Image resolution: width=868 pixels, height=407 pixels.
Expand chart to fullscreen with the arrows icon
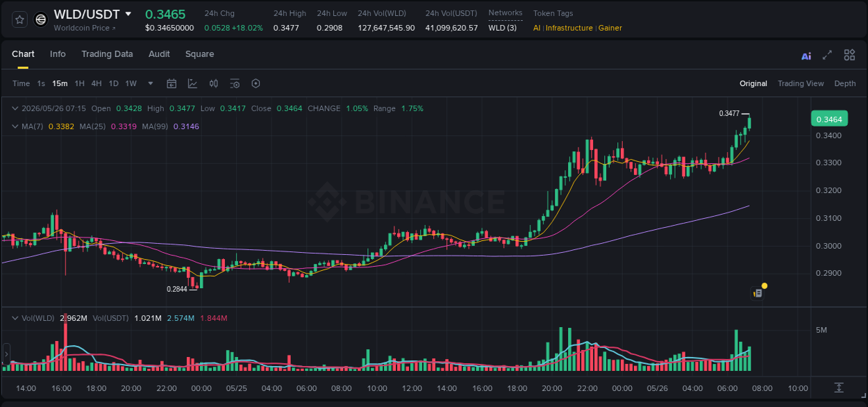(827, 55)
